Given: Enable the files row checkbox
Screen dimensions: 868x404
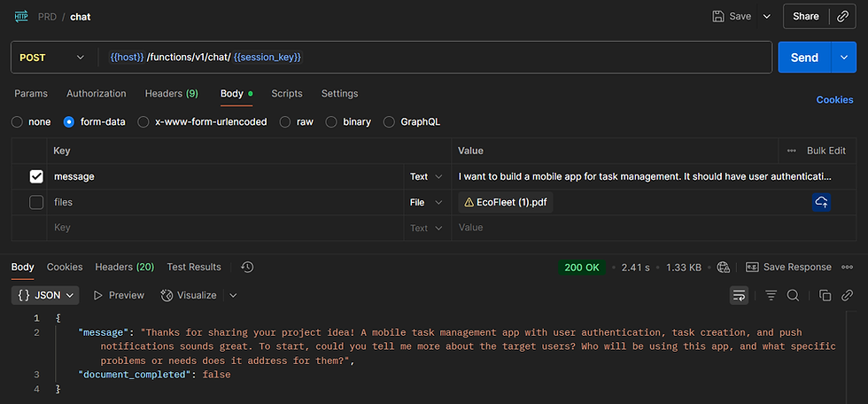Looking at the screenshot, I should point(36,203).
